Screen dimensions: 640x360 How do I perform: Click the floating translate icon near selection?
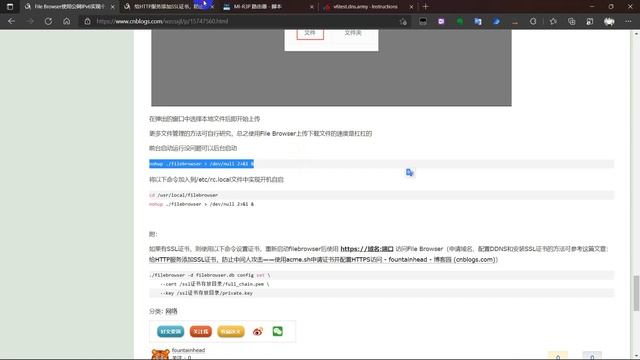point(410,173)
